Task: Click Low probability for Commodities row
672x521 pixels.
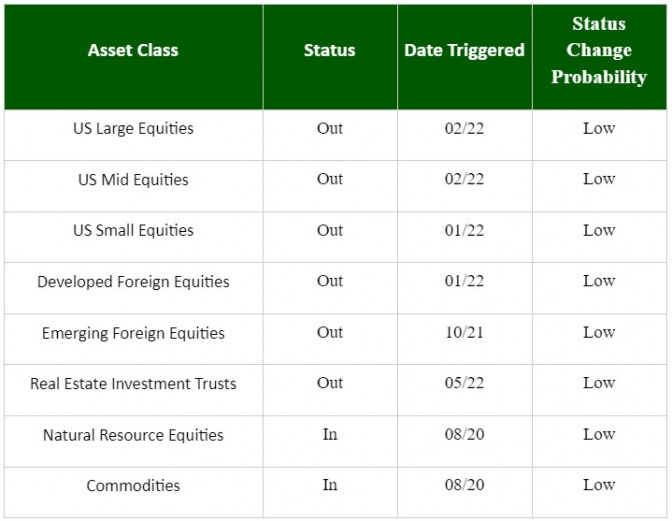Action: pyautogui.click(x=599, y=485)
